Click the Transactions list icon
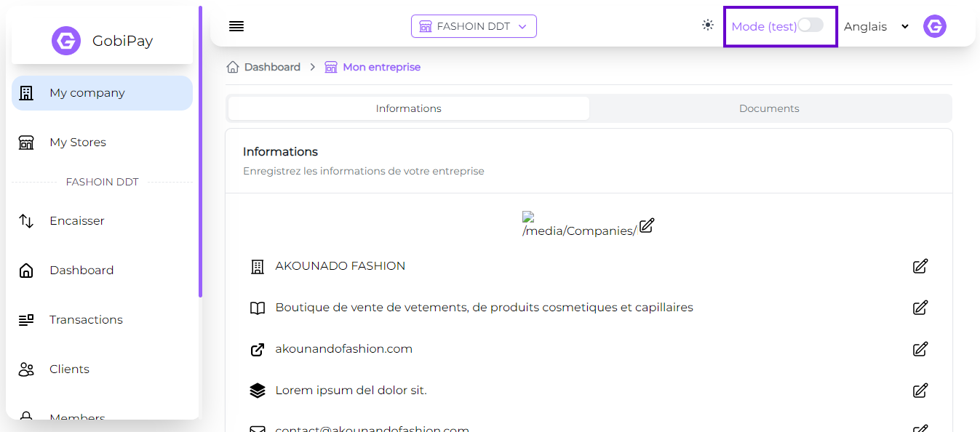This screenshot has height=432, width=980. [26, 320]
